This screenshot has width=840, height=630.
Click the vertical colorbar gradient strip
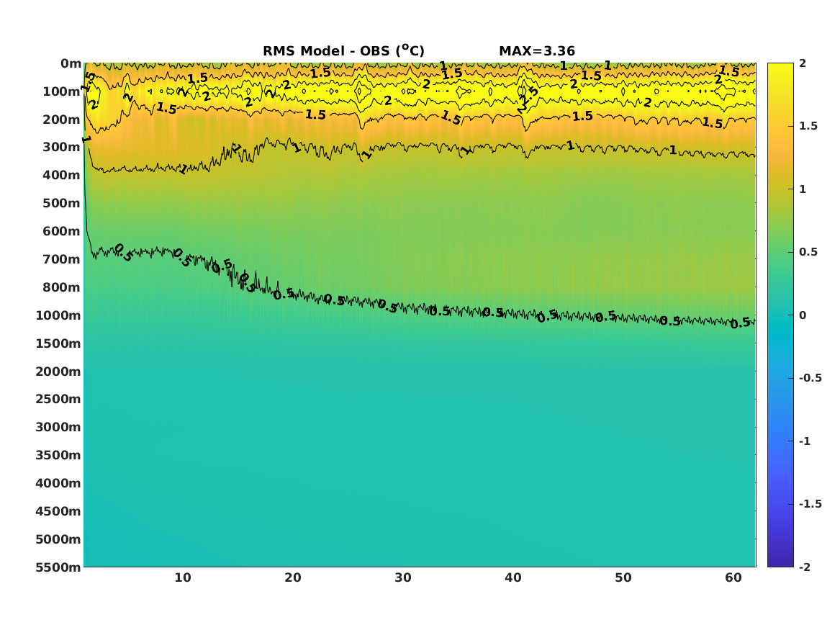pyautogui.click(x=780, y=315)
